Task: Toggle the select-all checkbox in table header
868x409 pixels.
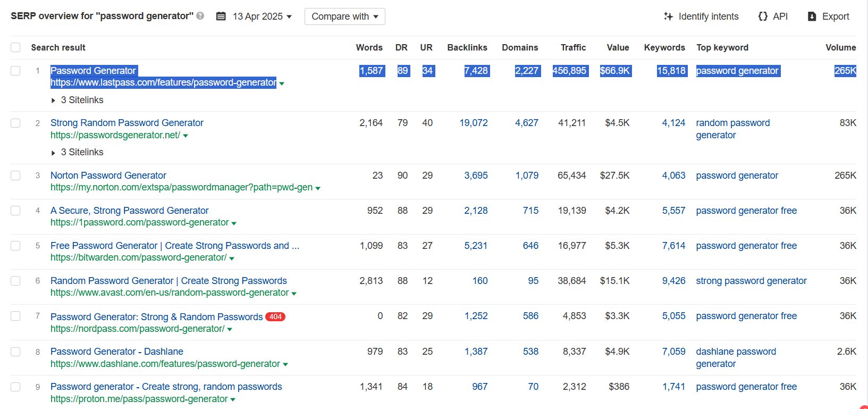Action: coord(15,47)
